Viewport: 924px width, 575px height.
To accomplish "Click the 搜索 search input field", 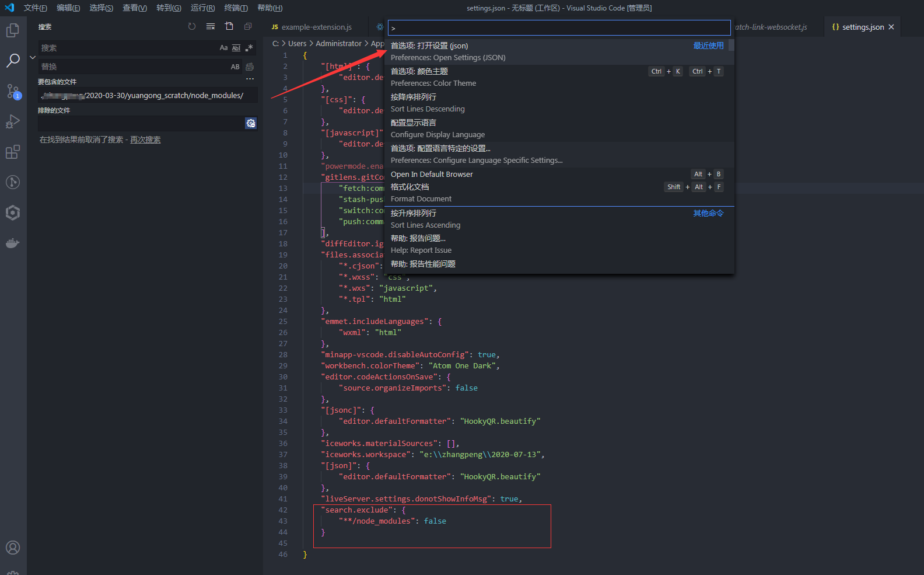I will tap(128, 48).
